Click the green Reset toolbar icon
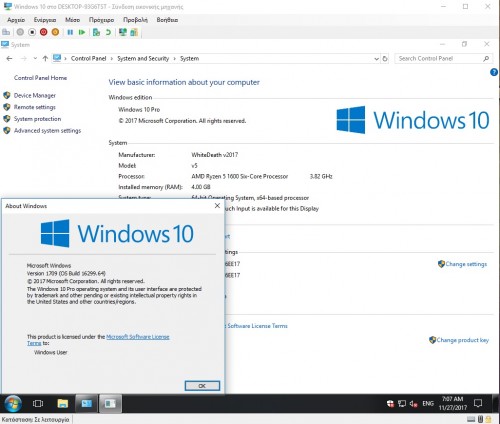Image resolution: width=500 pixels, height=424 pixels. [x=82, y=32]
